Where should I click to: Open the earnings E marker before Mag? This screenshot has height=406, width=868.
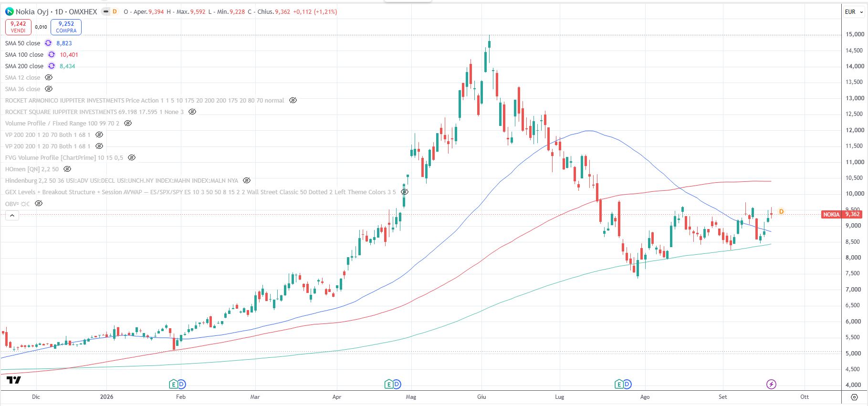[x=389, y=384]
